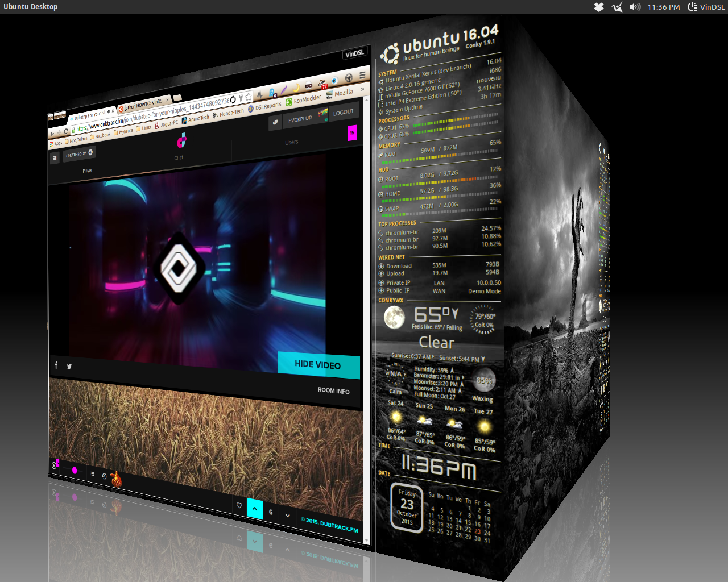
Task: Click the Dubtrack logo
Action: 181,140
